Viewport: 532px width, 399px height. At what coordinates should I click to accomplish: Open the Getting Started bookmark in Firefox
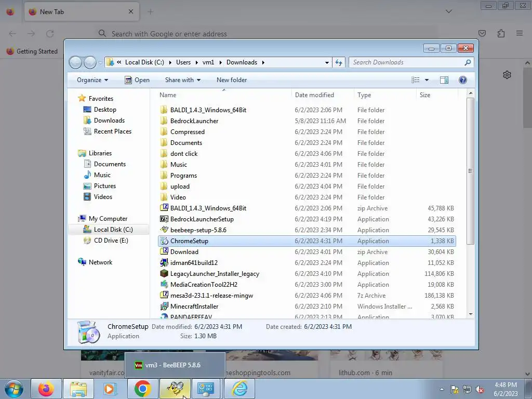pos(32,51)
